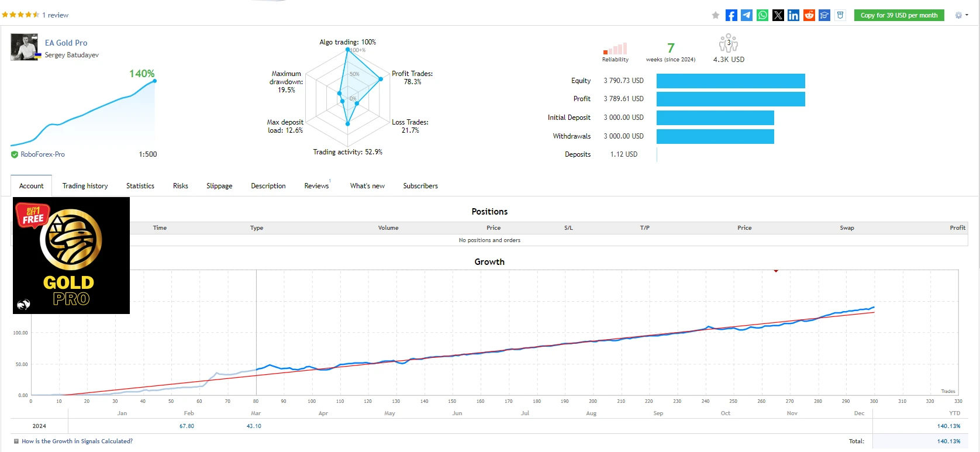The height and width of the screenshot is (452, 980).
Task: Switch to the Trading history tab
Action: pyautogui.click(x=85, y=186)
